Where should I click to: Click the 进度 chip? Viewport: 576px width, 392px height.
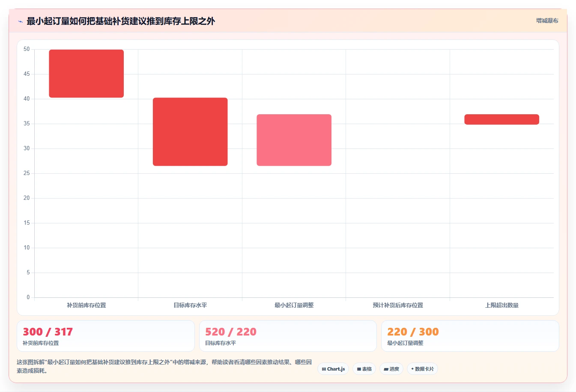pyautogui.click(x=391, y=369)
